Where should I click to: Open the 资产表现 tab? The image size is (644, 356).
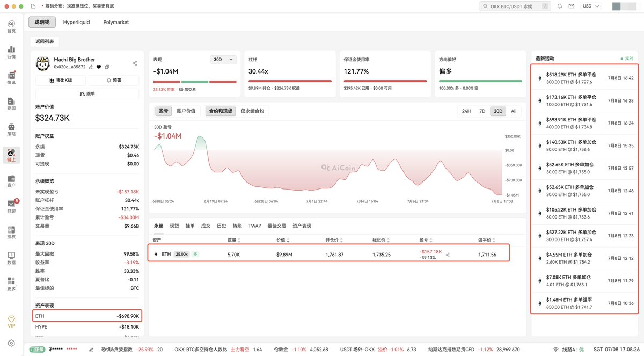(302, 226)
